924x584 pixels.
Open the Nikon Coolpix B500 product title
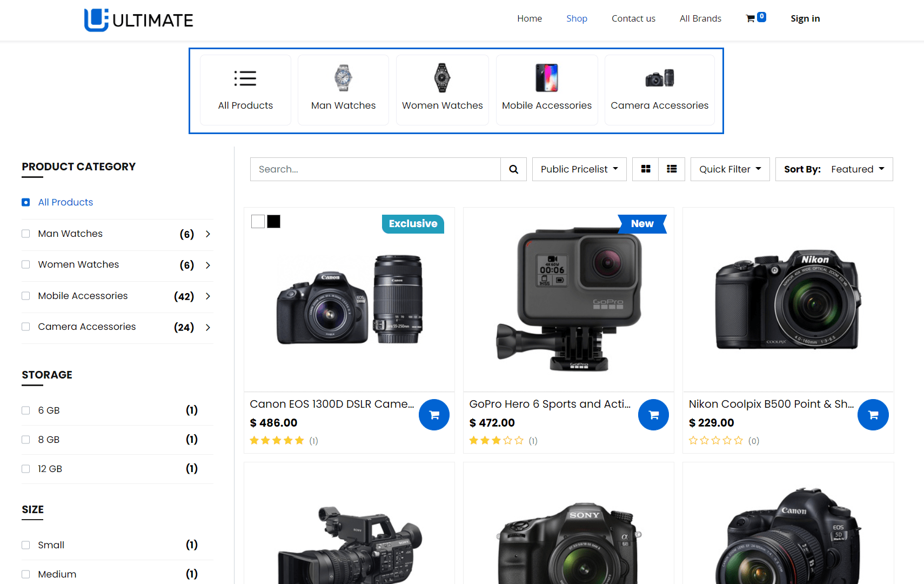click(x=771, y=404)
